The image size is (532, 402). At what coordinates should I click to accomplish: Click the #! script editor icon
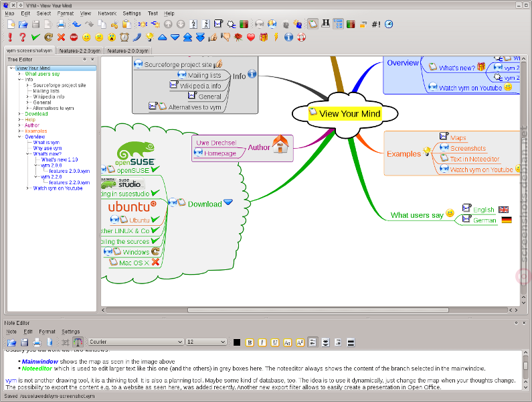pyautogui.click(x=376, y=24)
